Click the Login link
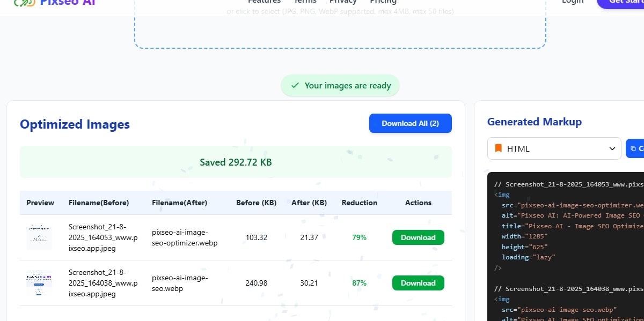 [x=573, y=2]
